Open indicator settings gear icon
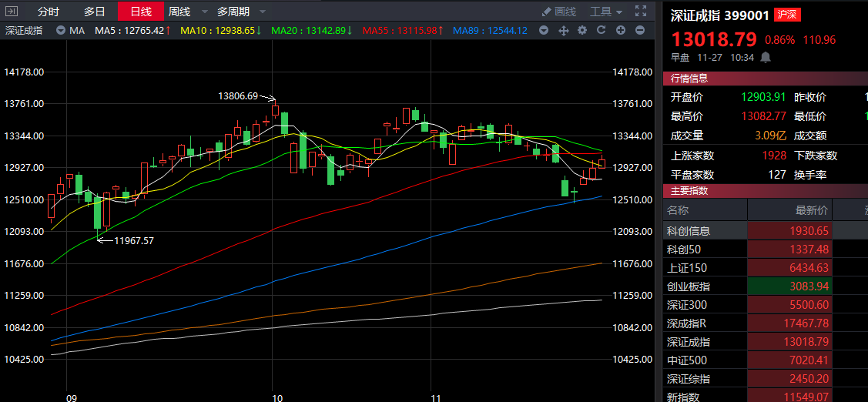The width and height of the screenshot is (868, 402). [581, 31]
